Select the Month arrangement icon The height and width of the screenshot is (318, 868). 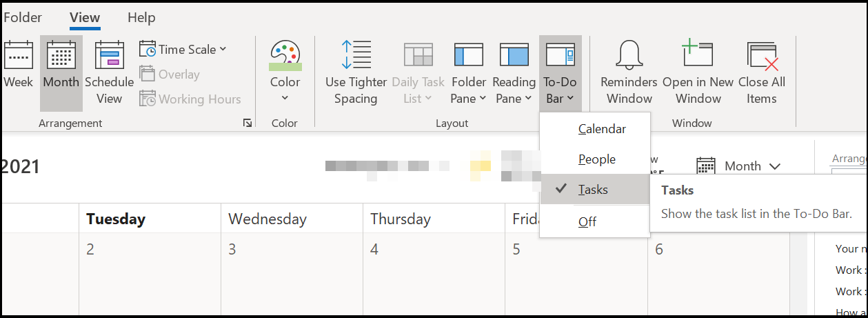(x=61, y=55)
